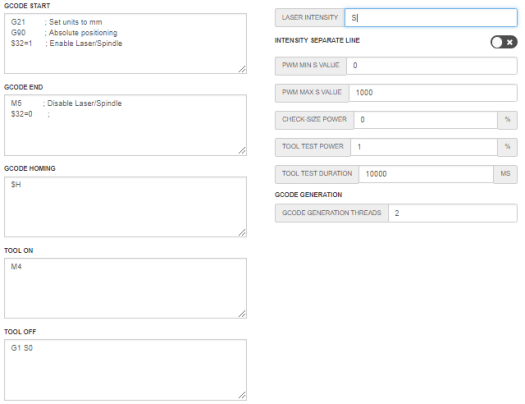Click the Gcode End resize corner
Image resolution: width=525 pixels, height=404 pixels.
coord(242,151)
